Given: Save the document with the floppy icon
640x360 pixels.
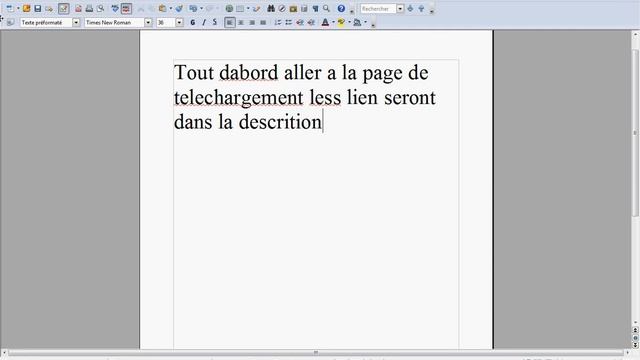Looking at the screenshot, I should pyautogui.click(x=38, y=8).
